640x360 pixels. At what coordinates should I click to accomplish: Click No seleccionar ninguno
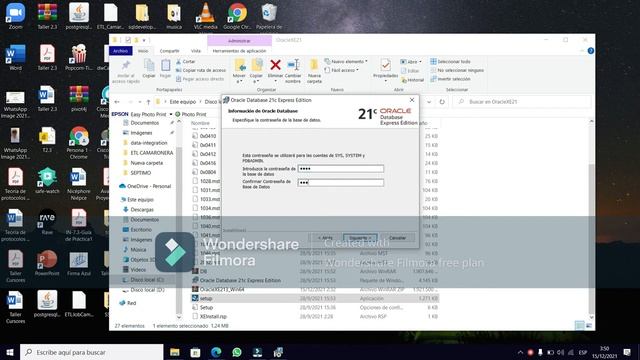tap(457, 70)
